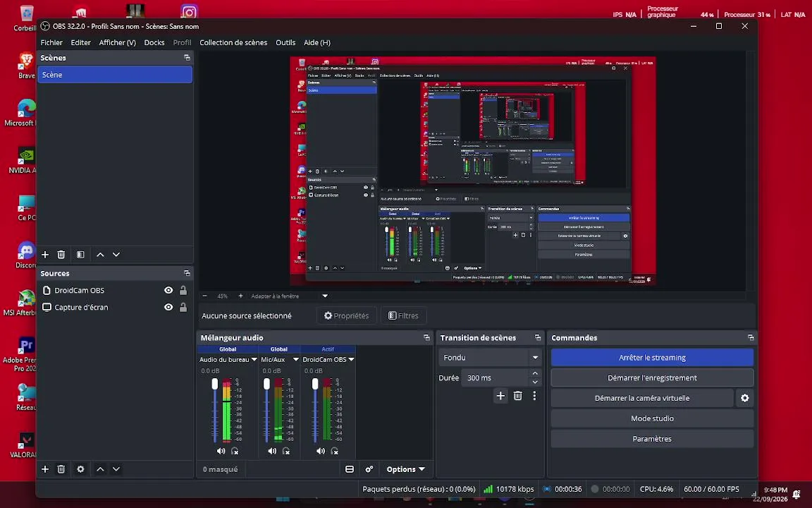
Task: Open virtual camera settings gear
Action: pos(744,398)
